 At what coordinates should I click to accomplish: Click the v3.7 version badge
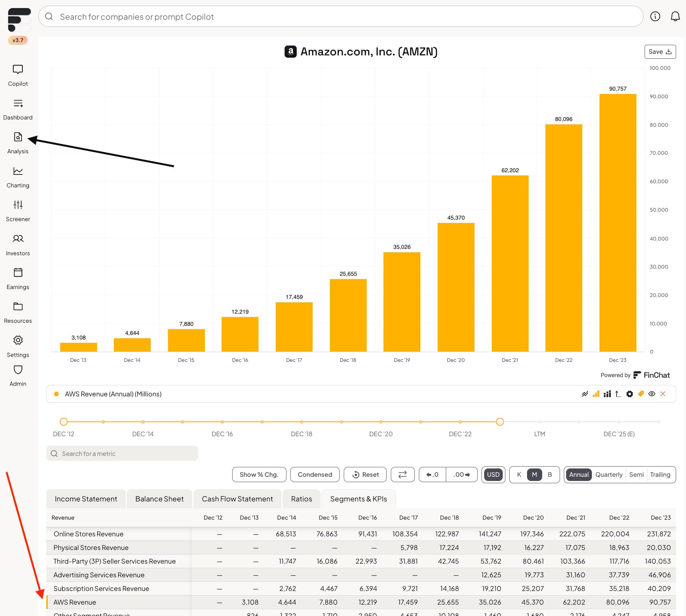(18, 40)
